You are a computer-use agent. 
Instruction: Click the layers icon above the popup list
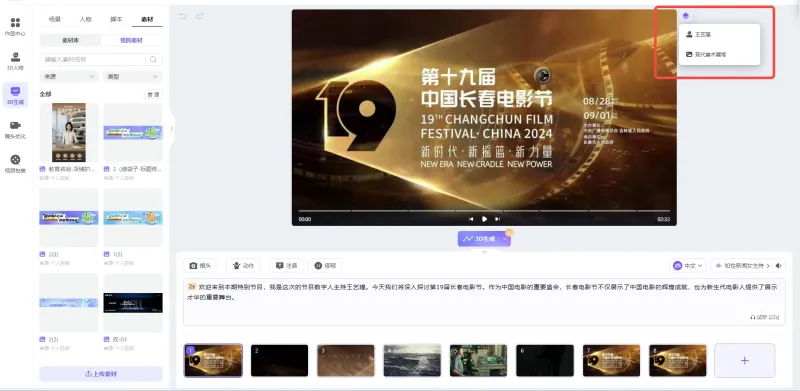coord(686,16)
